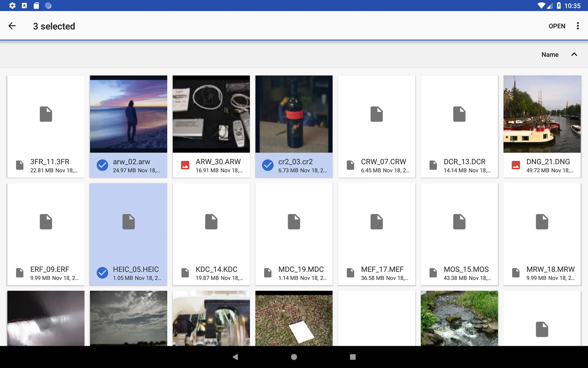The height and width of the screenshot is (368, 588).
Task: Click the image icon beside ARW_30.ARW
Action: (x=185, y=165)
